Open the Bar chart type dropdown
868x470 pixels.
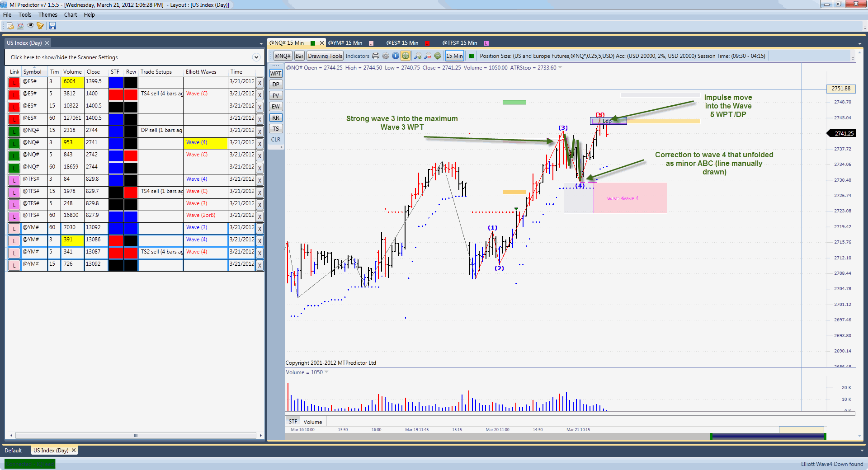[x=299, y=56]
